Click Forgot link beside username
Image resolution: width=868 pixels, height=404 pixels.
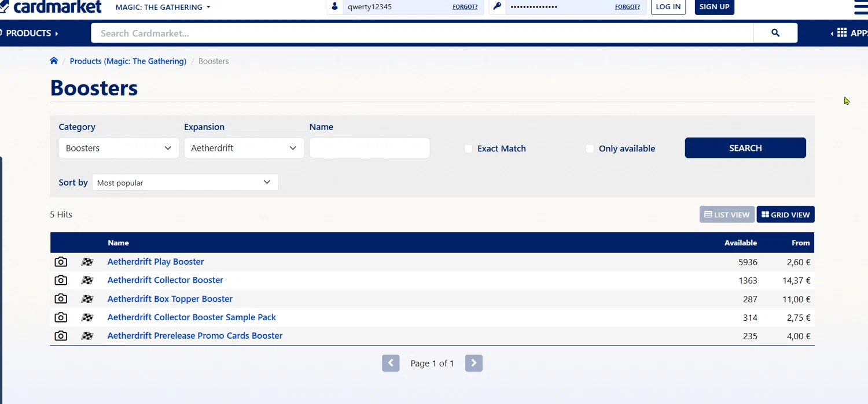465,7
